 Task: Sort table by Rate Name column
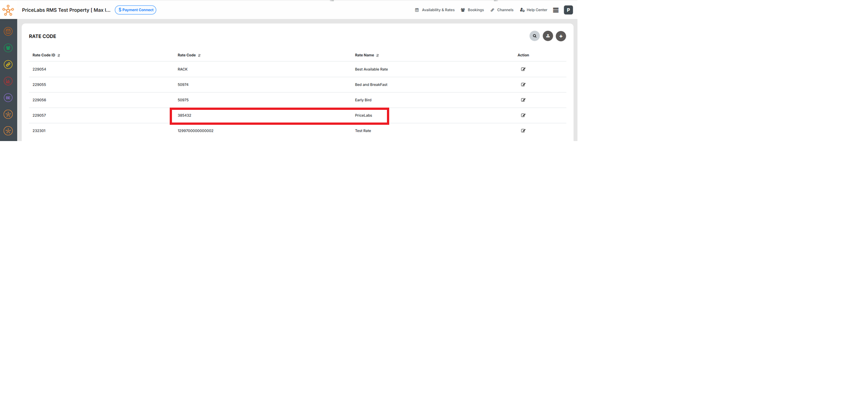pos(377,55)
